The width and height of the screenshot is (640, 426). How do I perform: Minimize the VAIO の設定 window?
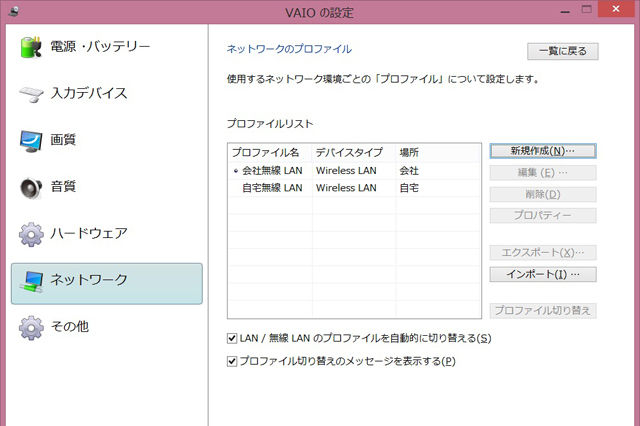pos(565,12)
